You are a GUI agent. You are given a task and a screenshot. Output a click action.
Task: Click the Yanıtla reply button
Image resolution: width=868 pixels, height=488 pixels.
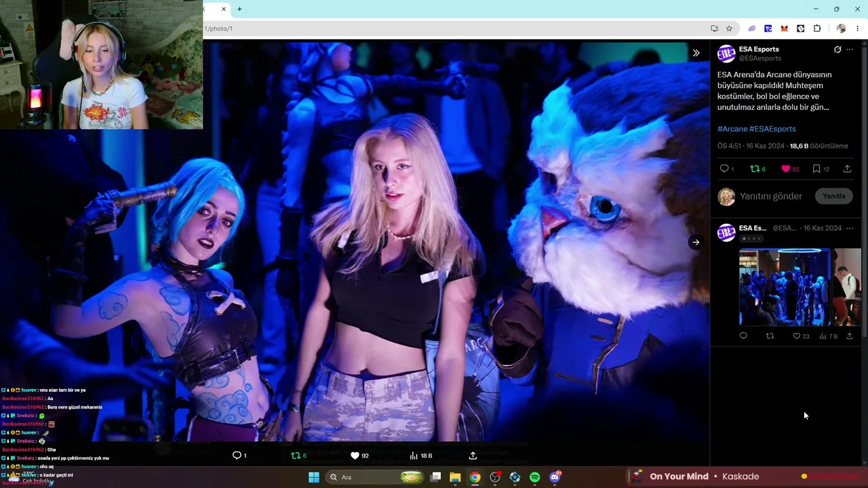(x=834, y=197)
